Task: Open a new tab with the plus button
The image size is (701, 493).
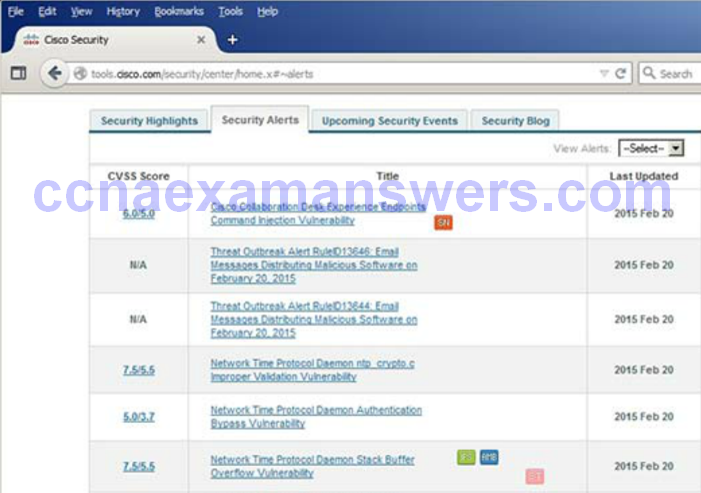Action: point(232,40)
